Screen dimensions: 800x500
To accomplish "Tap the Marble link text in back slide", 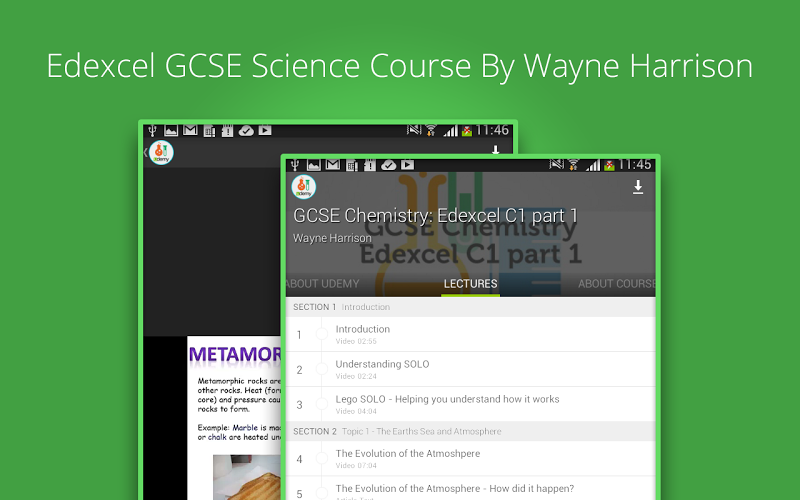I will [245, 428].
